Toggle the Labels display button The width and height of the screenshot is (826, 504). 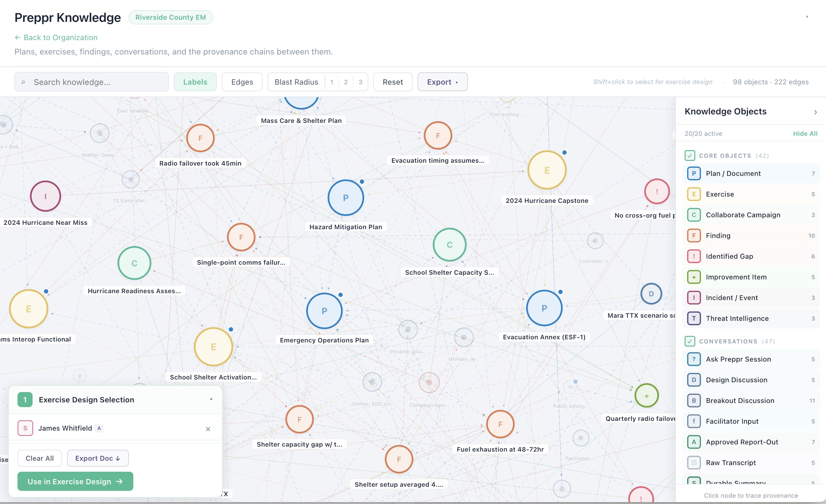tap(195, 82)
